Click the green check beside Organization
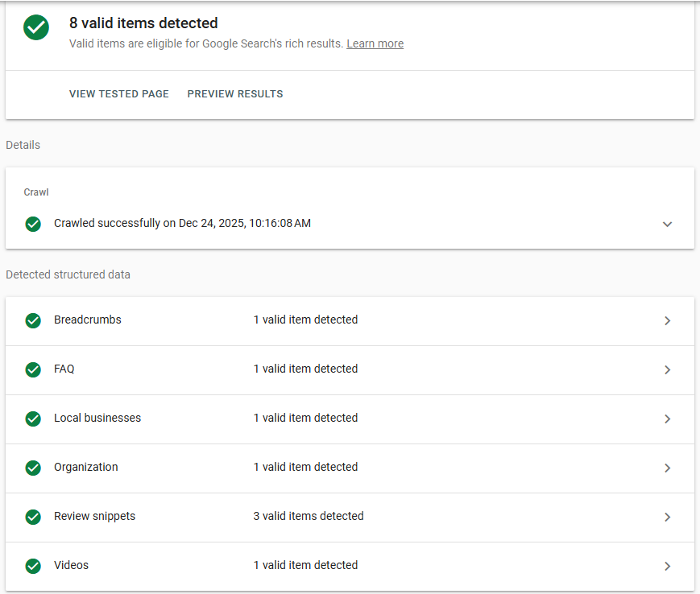Viewport: 700px width, 594px height. 33,468
